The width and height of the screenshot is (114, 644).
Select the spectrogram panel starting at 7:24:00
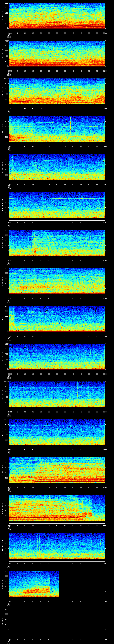(x=57, y=205)
